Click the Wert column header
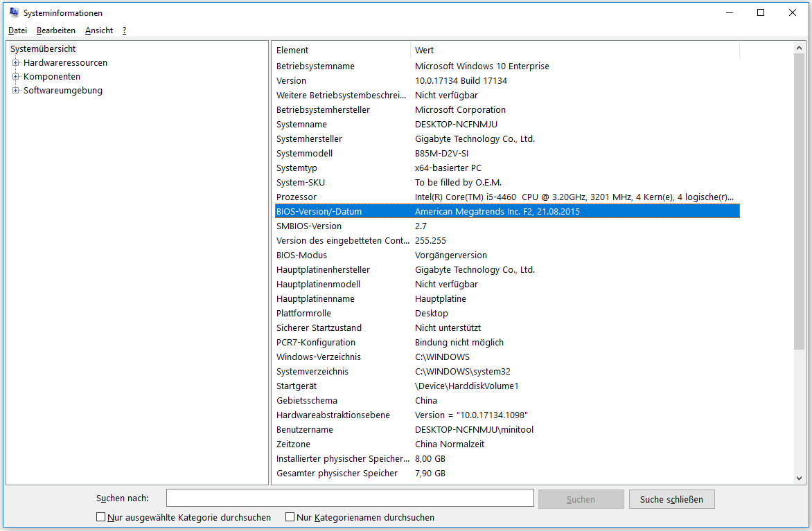The width and height of the screenshot is (812, 531). [x=575, y=51]
